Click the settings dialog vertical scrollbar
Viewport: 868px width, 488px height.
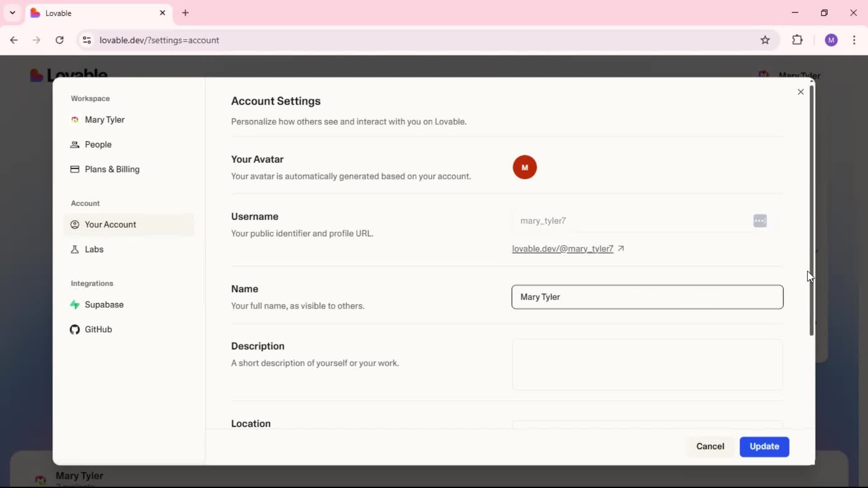point(811,210)
